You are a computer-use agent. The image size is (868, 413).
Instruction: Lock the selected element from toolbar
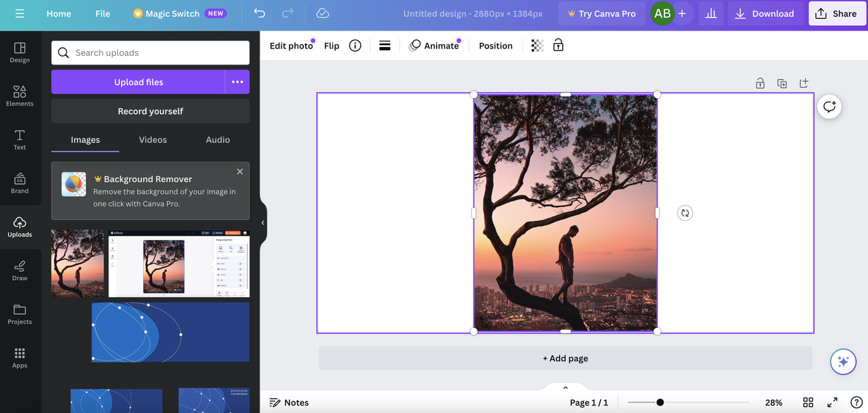pyautogui.click(x=558, y=46)
